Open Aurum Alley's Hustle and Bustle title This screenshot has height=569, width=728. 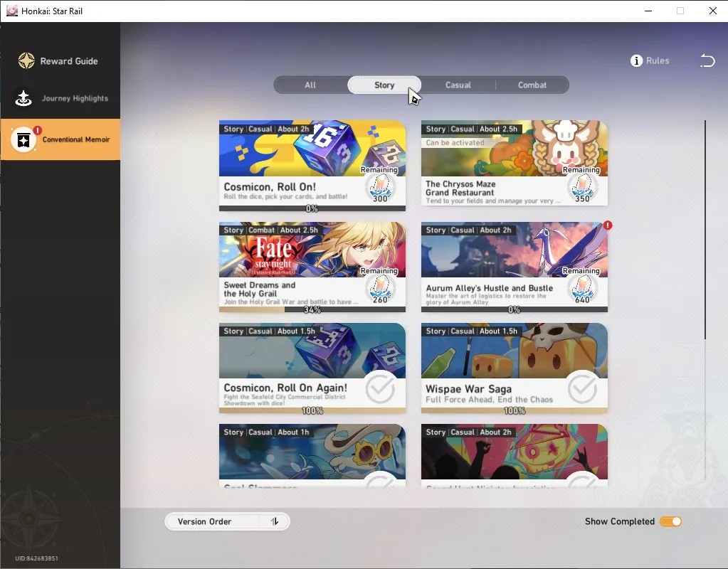tap(490, 288)
